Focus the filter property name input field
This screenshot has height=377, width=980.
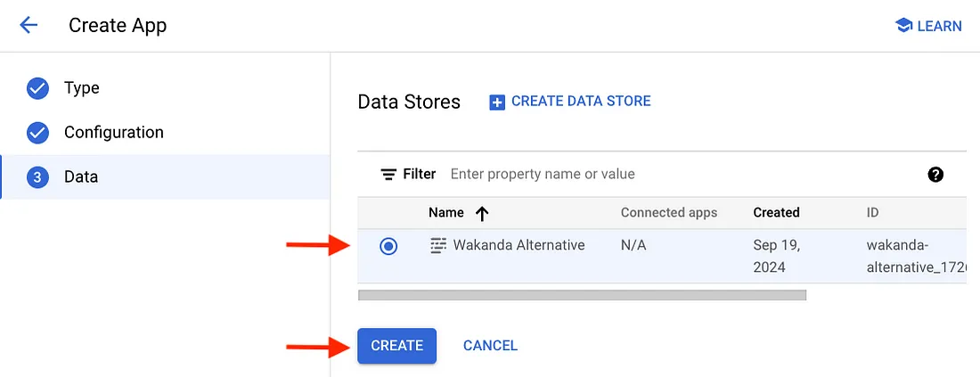coord(682,174)
